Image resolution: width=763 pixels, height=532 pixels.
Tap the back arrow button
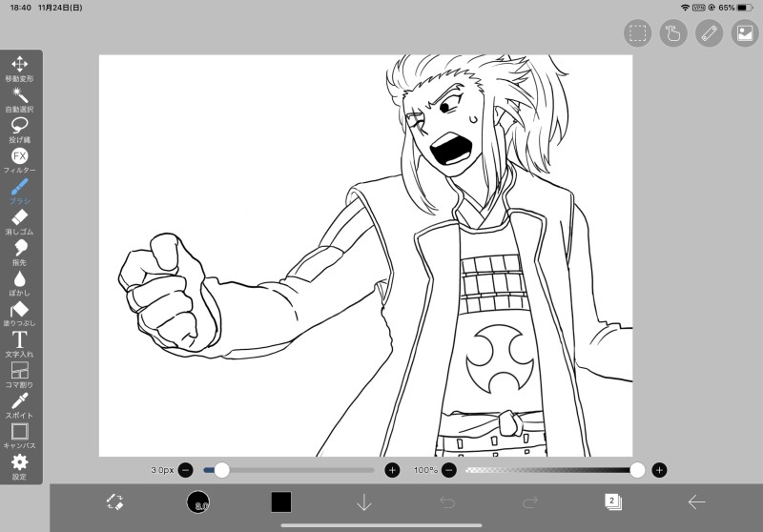696,501
